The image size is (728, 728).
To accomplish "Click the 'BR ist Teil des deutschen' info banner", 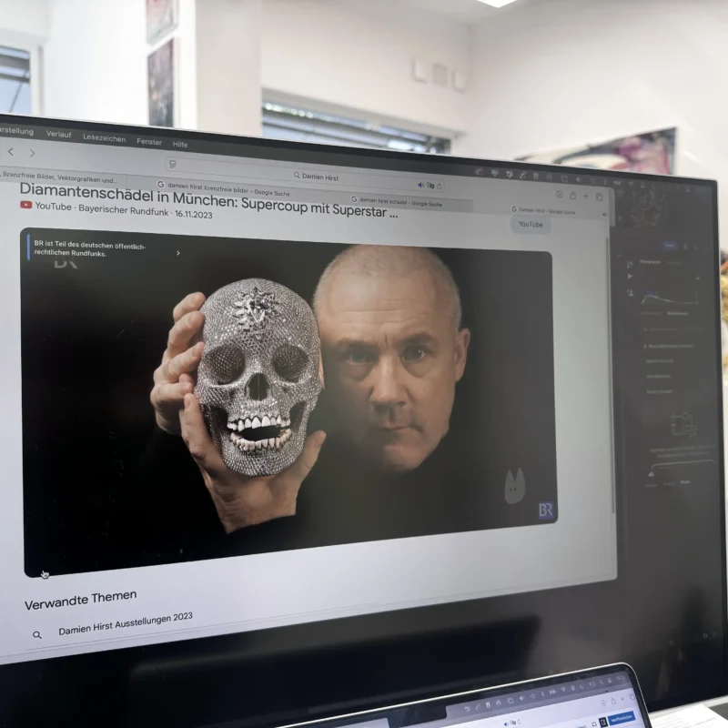I will click(x=103, y=249).
